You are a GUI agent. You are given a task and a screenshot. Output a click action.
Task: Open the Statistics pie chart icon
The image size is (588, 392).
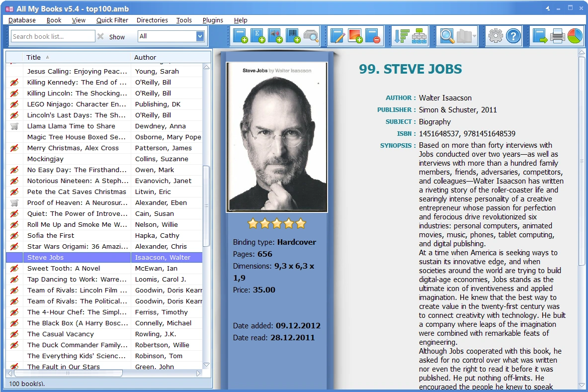pos(575,36)
